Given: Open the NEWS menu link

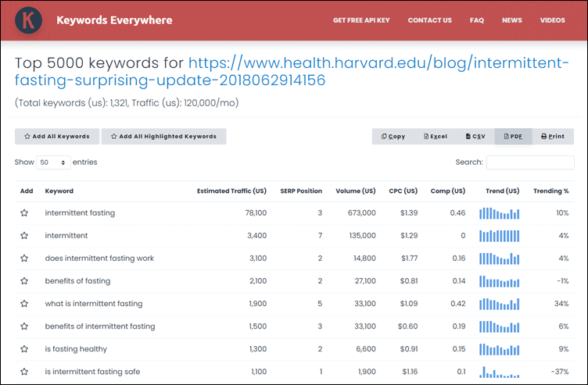Looking at the screenshot, I should [512, 20].
